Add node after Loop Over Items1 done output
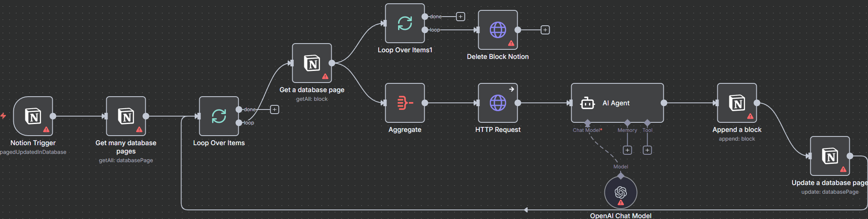Screen dimensions: 868x219 point(460,17)
